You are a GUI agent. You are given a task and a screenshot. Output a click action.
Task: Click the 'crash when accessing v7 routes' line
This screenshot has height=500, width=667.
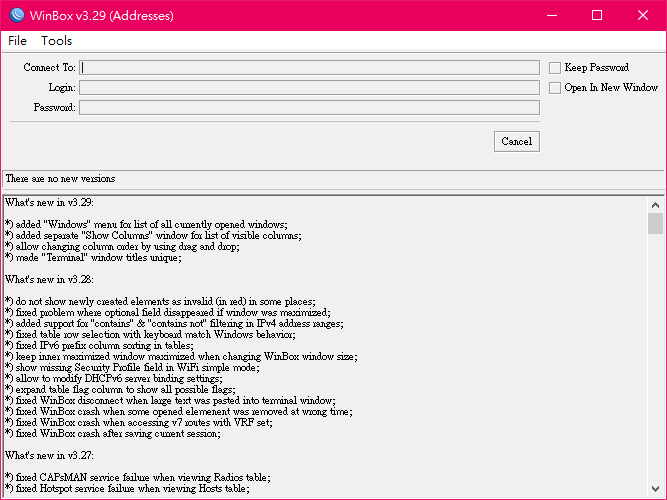139,423
